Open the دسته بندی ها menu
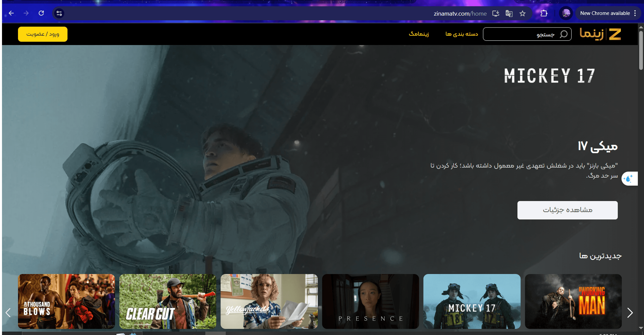This screenshot has height=335, width=644. (x=462, y=34)
